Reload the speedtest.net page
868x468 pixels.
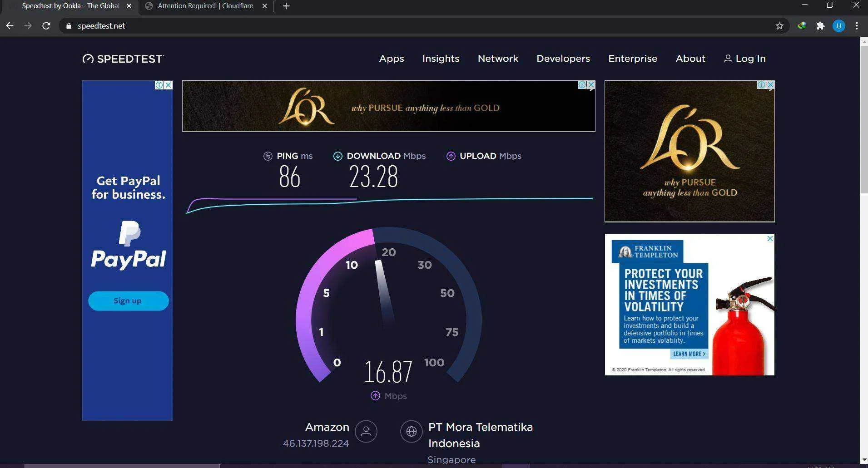pyautogui.click(x=46, y=26)
